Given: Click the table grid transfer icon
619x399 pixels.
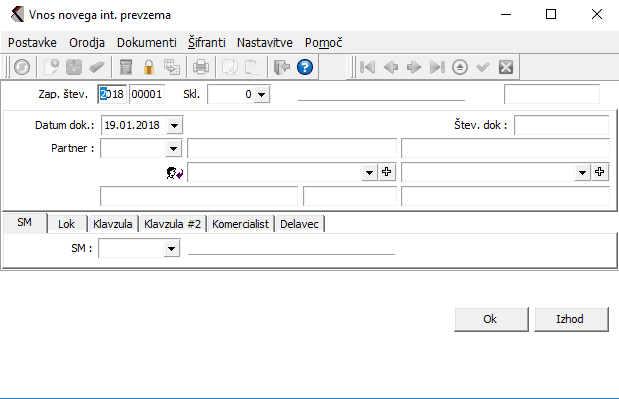Looking at the screenshot, I should pyautogui.click(x=172, y=67).
